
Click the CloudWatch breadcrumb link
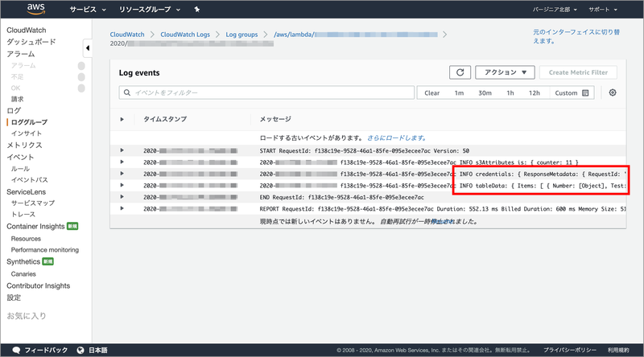(127, 35)
